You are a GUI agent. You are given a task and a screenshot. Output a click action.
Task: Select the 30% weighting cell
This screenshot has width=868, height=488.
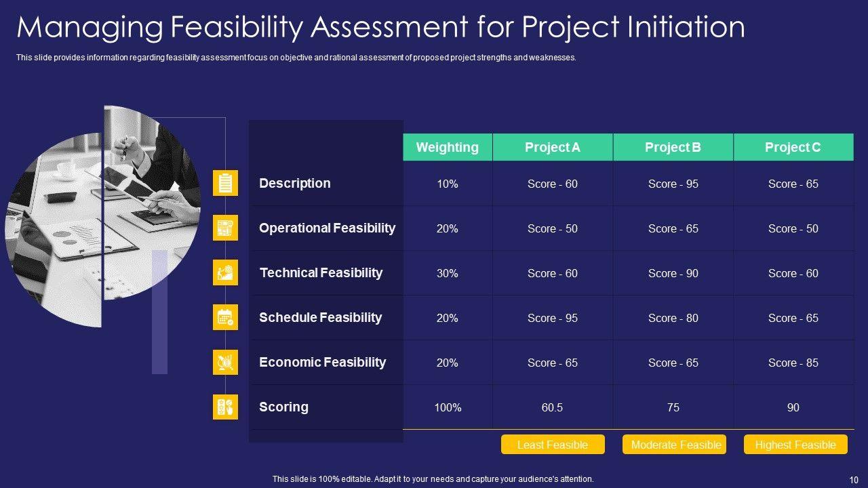(x=447, y=273)
